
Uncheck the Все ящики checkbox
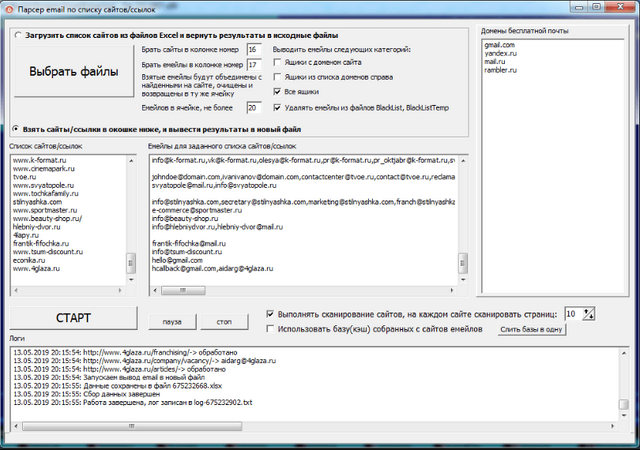click(279, 91)
